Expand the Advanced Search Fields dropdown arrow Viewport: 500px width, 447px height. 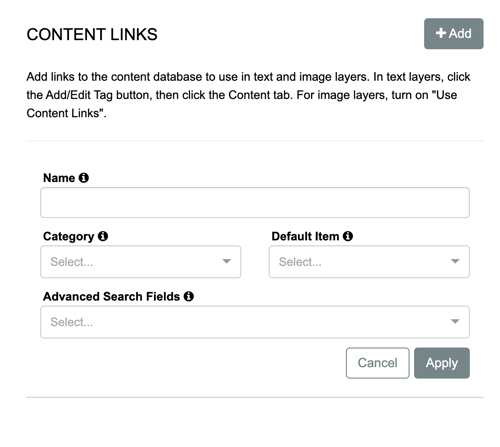point(455,322)
